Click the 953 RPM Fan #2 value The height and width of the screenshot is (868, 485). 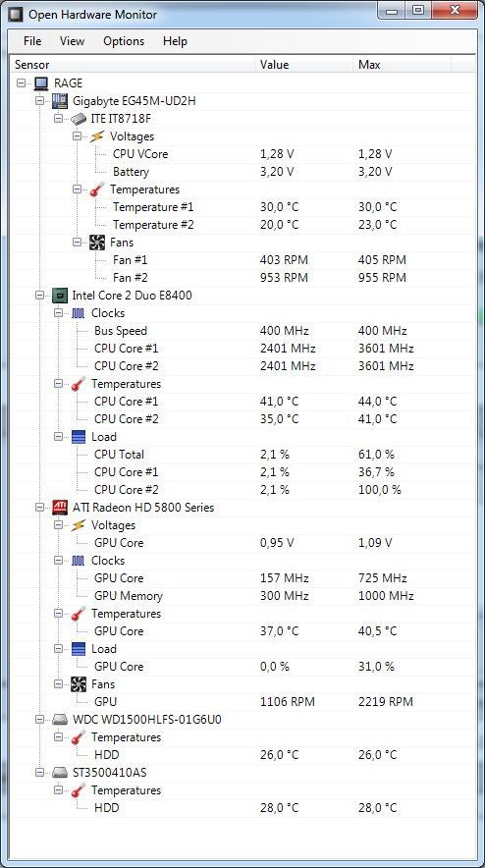point(284,278)
